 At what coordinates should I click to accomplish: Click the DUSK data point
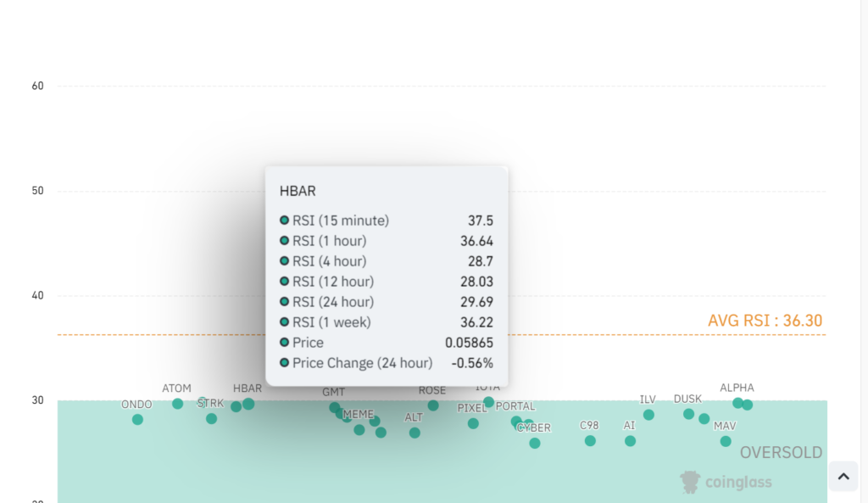[688, 414]
